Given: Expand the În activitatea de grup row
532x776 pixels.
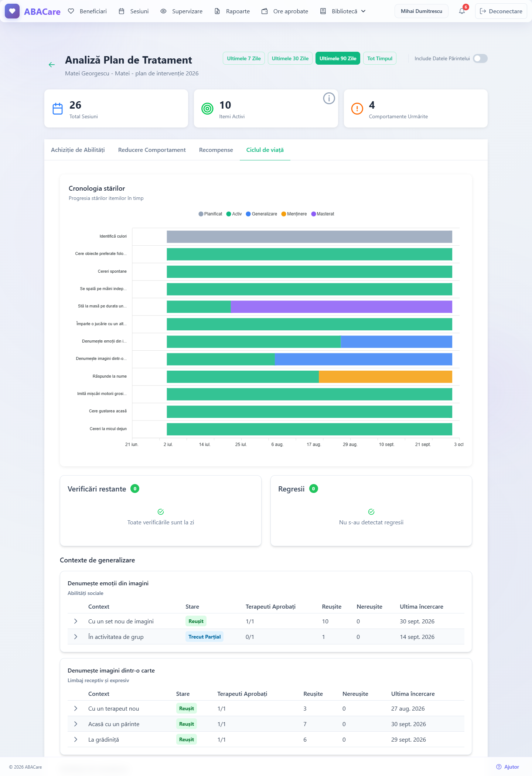Looking at the screenshot, I should 76,637.
